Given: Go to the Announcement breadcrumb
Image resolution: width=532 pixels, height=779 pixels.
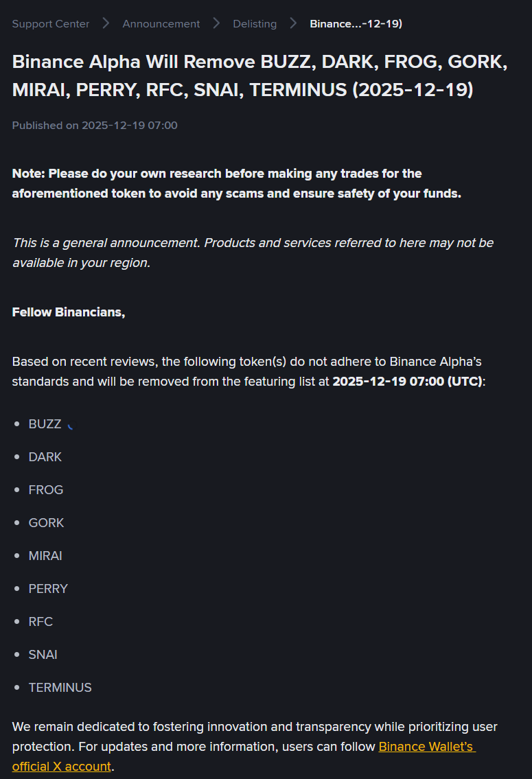Looking at the screenshot, I should tap(161, 24).
